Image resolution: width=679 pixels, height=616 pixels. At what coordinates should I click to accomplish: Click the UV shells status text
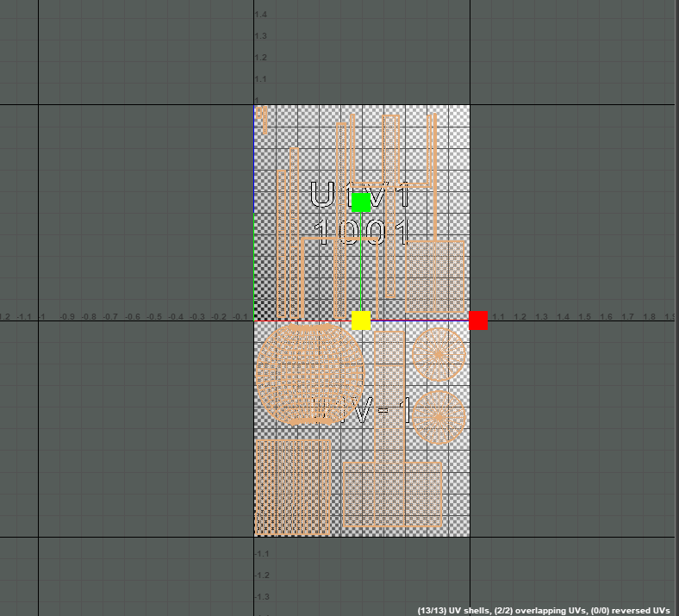(x=544, y=610)
